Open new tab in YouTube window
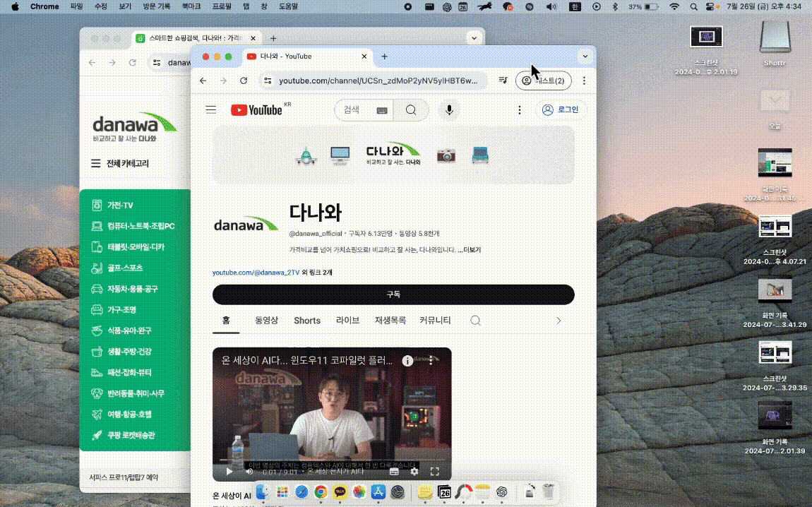Image resolution: width=812 pixels, height=507 pixels. pyautogui.click(x=384, y=56)
